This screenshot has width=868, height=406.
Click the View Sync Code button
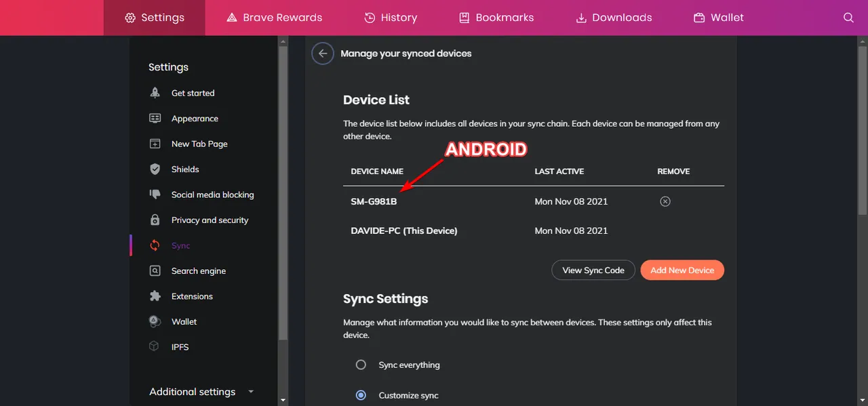coord(593,270)
